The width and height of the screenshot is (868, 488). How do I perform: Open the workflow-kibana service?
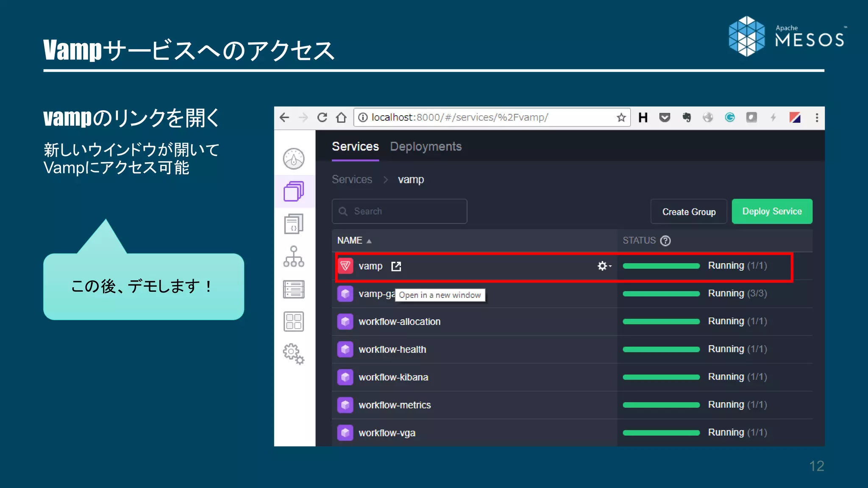(x=393, y=377)
